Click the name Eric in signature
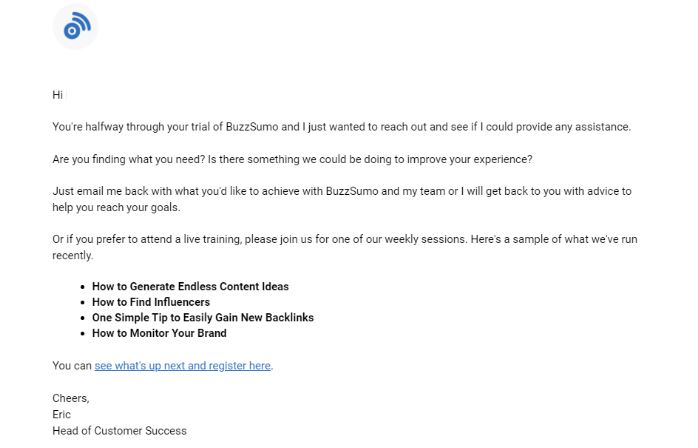The width and height of the screenshot is (698, 448). 61,414
